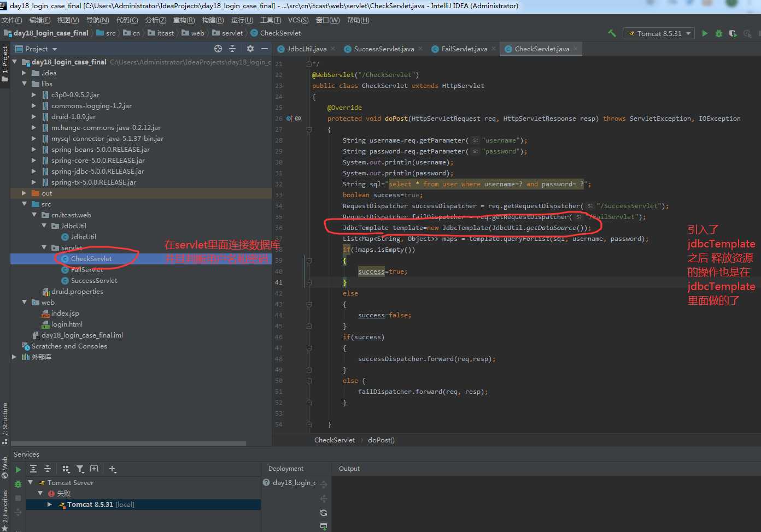Screen dimensions: 761x532
Task: Click the override gutter icon on line 26
Action: click(x=289, y=119)
